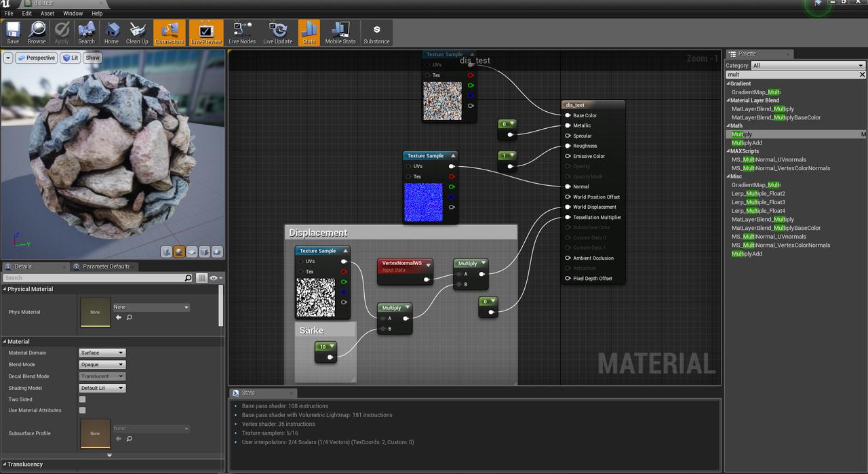Toggle the Live Nodes icon
868x474 pixels.
[242, 33]
